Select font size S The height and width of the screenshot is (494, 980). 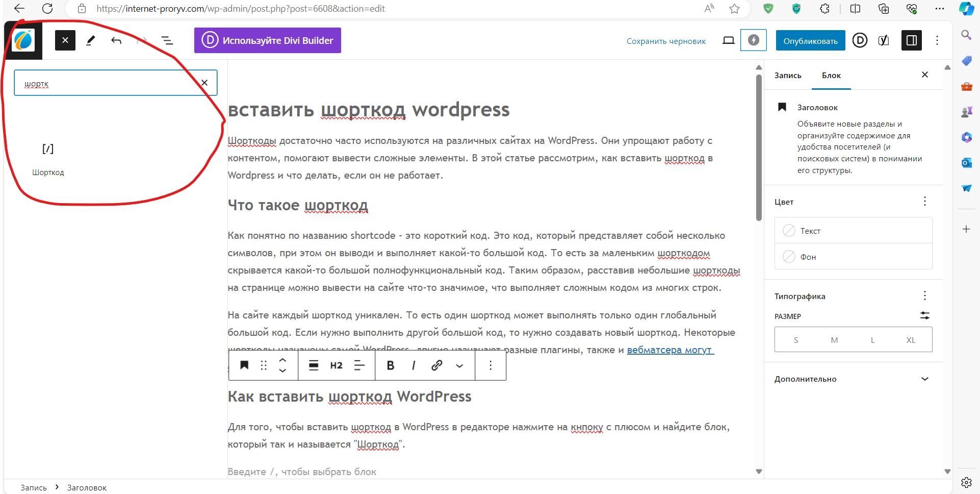[x=796, y=340]
